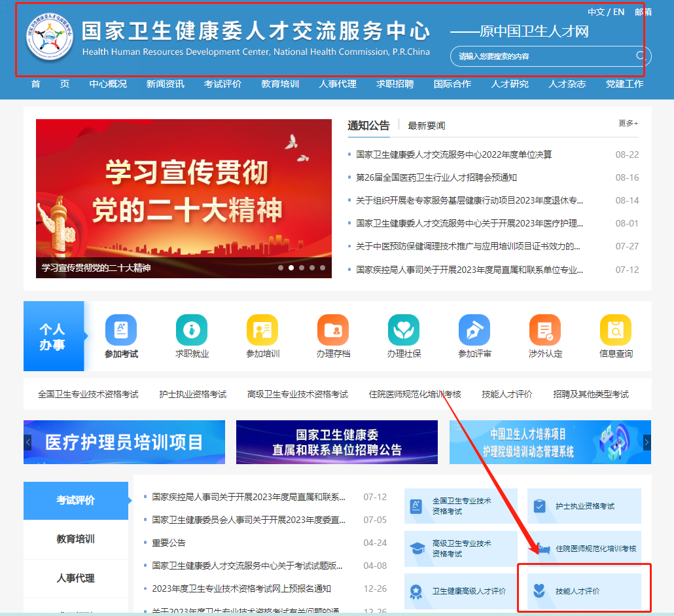Screen dimensions: 674x616
Task: Click the 参加培训 icon
Action: click(x=262, y=331)
